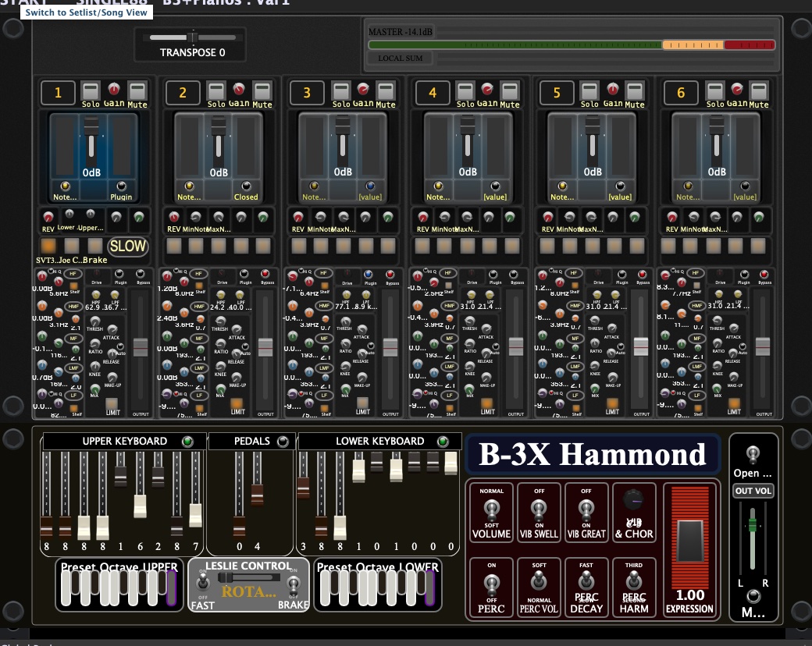Select channel number 6 box
The image size is (812, 646).
click(x=681, y=93)
